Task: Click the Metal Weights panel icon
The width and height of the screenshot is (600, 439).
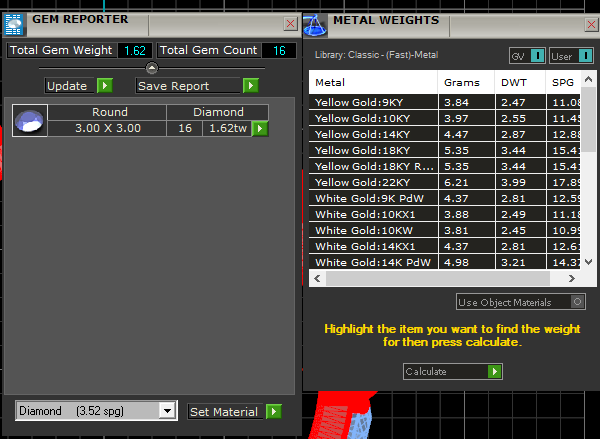Action: (315, 21)
